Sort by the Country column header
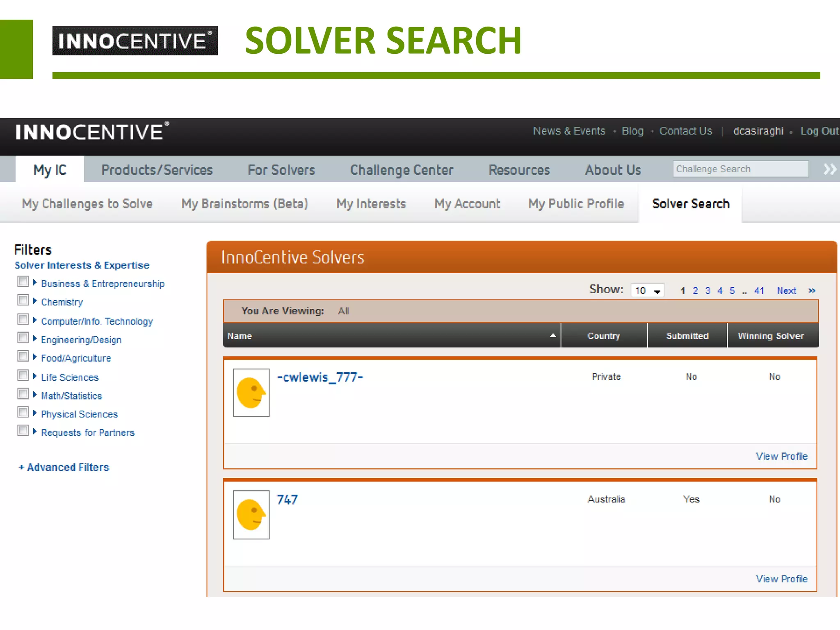Screen dimensions: 840x630 pos(604,336)
